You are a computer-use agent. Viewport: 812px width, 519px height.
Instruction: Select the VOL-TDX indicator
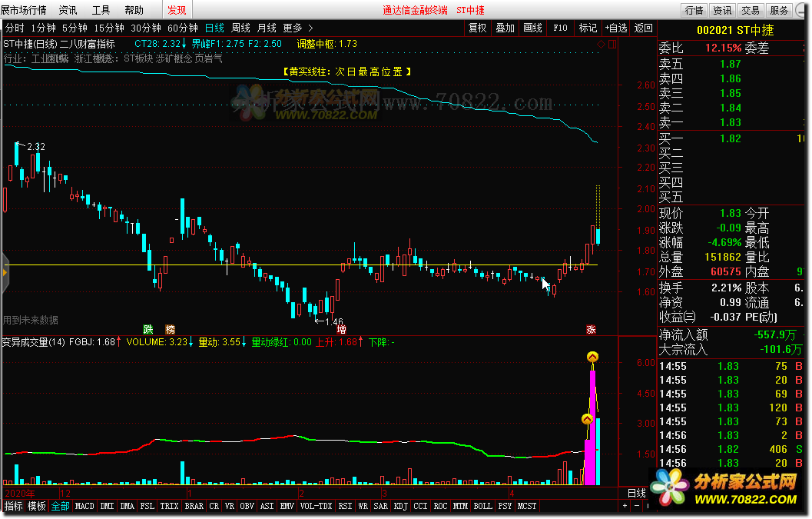317,506
